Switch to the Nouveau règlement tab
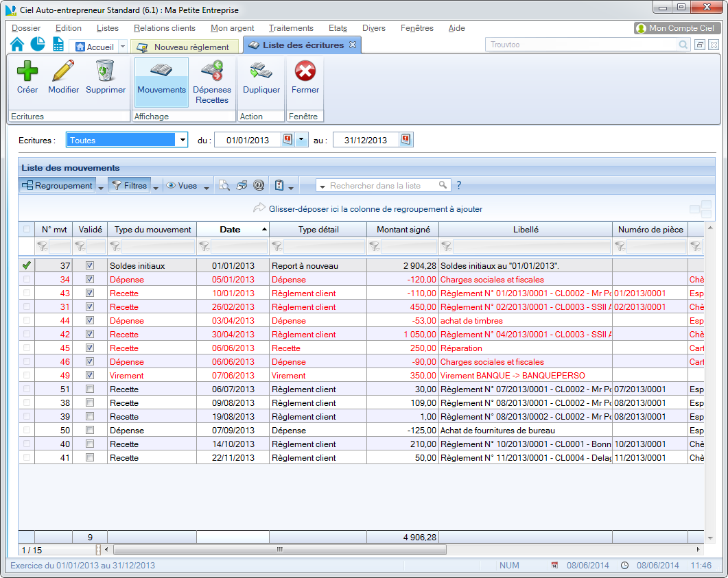Screen dimensions: 728x578 (184, 47)
